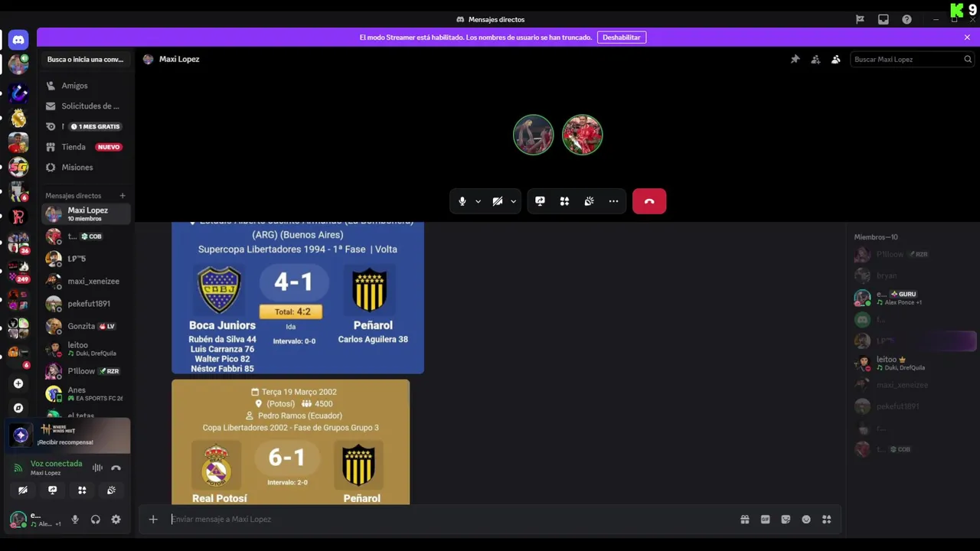The width and height of the screenshot is (980, 551).
Task: Hang up with the red disconnect button
Action: [649, 201]
